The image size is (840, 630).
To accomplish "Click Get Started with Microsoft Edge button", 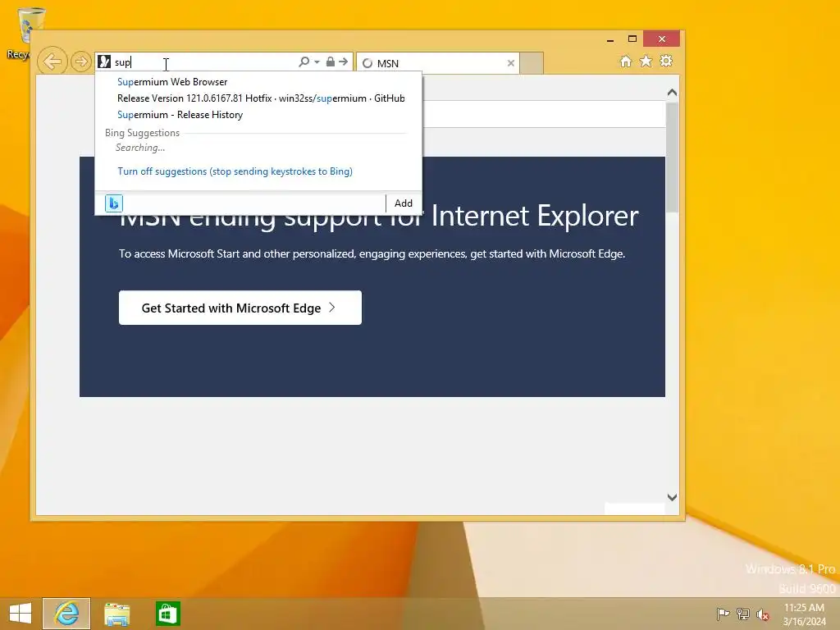I will coord(240,308).
